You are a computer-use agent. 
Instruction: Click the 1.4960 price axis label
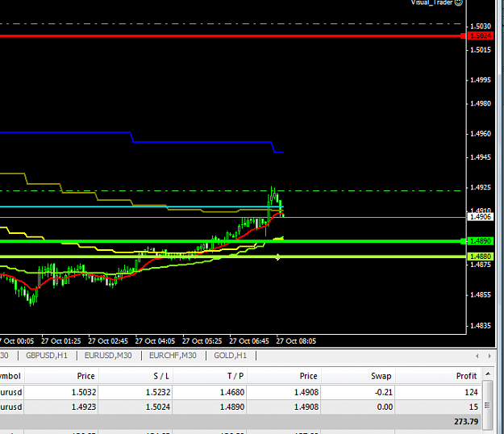481,134
